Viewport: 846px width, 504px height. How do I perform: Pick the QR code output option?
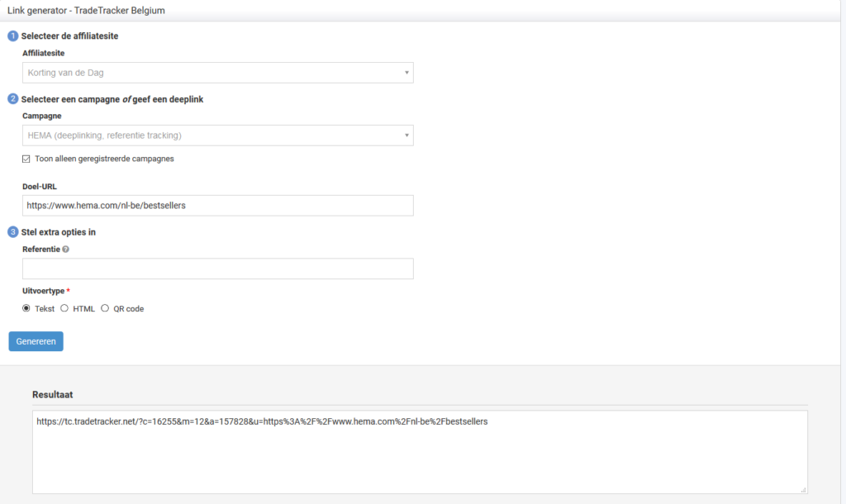(105, 308)
